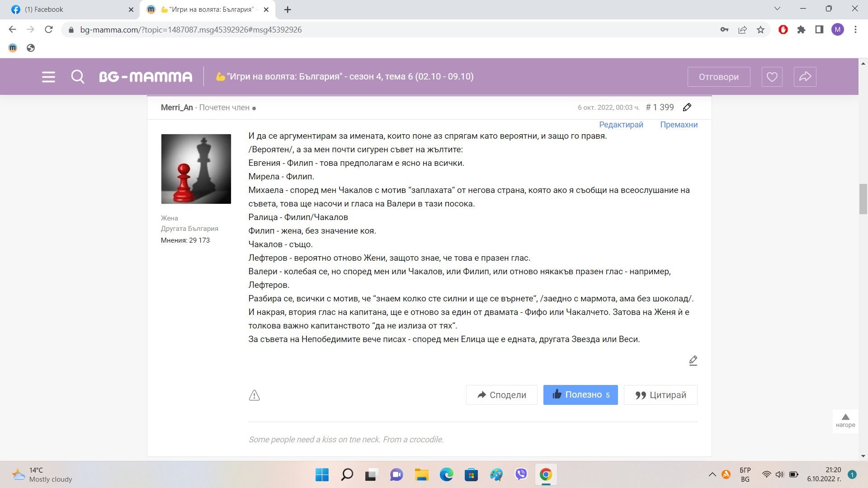
Task: Click the Редактирай link
Action: tap(621, 125)
